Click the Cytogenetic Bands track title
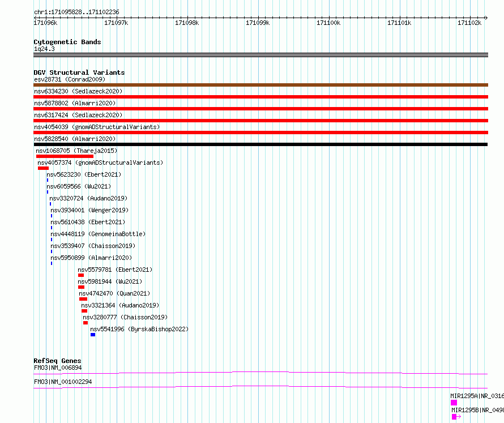The image size is (504, 423). (x=67, y=42)
